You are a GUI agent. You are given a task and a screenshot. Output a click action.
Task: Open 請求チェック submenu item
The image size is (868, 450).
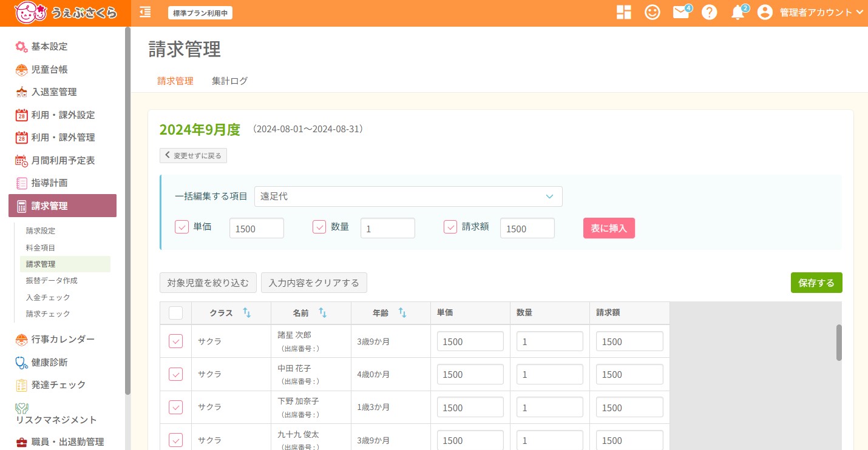click(x=48, y=314)
